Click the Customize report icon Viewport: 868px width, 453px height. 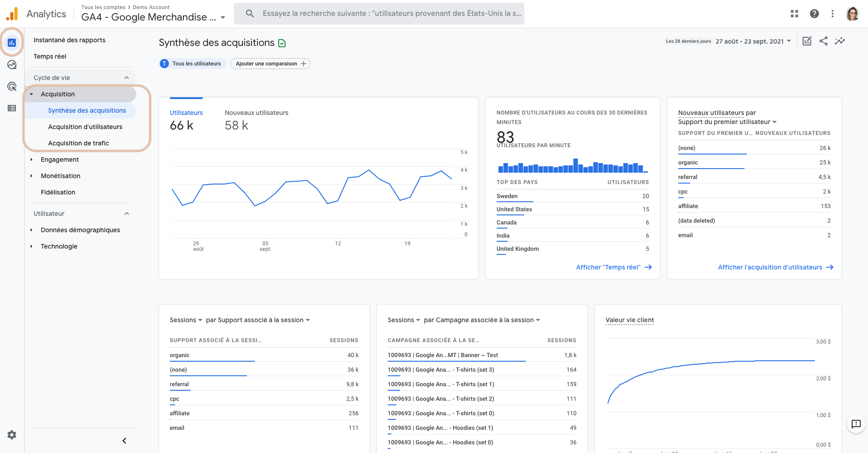coord(807,41)
